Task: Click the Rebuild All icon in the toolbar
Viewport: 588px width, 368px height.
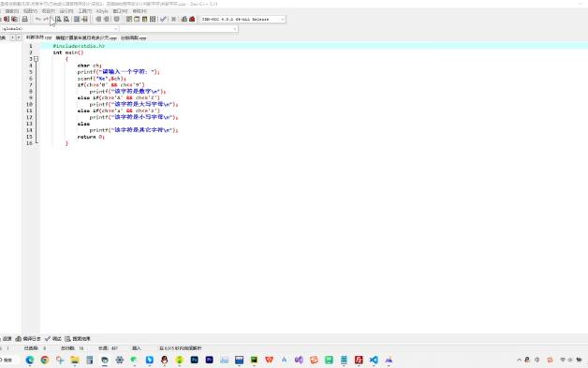Action: pos(153,19)
